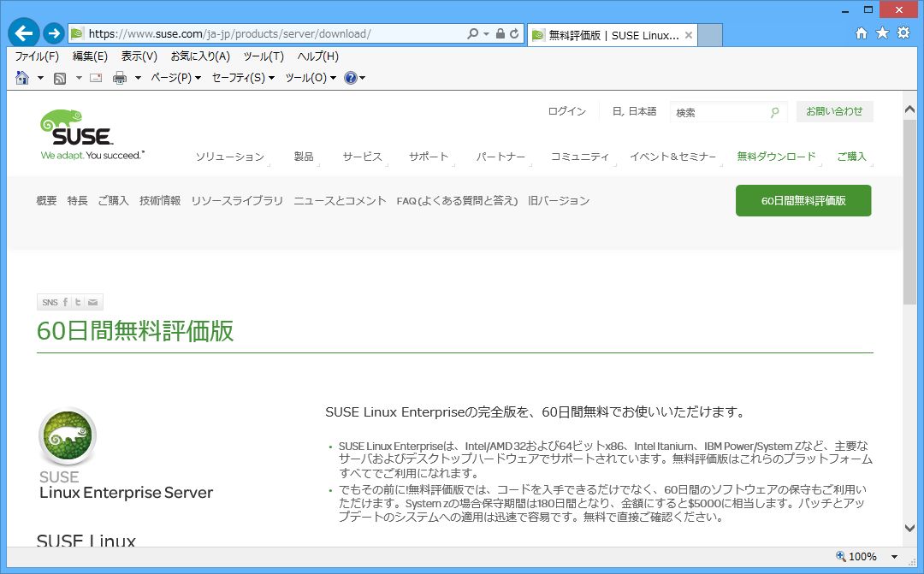
Task: Open the お気に入り(A) menu
Action: click(x=200, y=56)
